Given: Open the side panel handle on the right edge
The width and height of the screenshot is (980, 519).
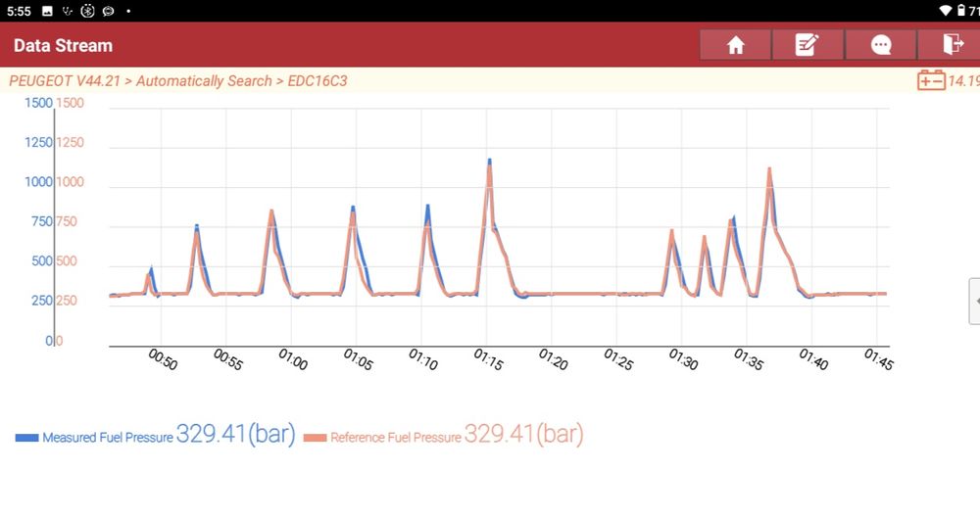Looking at the screenshot, I should 974,302.
